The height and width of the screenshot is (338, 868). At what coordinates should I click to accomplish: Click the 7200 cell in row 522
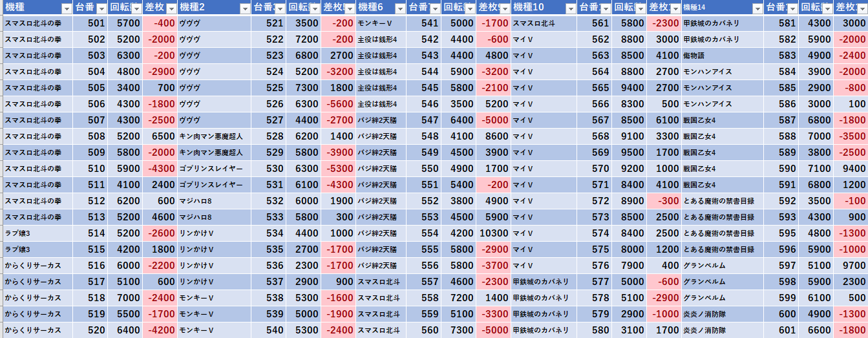[303, 39]
